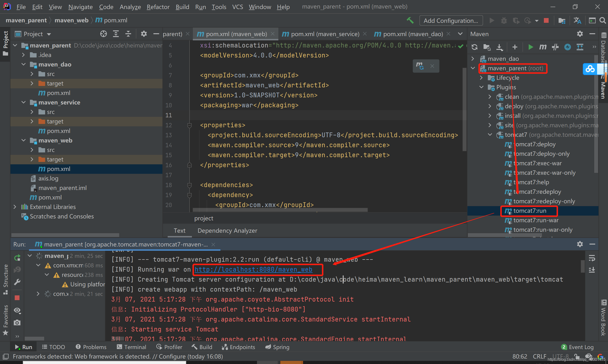Open the Project view dropdown
Viewport: 608px width, 364px height.
(49, 34)
